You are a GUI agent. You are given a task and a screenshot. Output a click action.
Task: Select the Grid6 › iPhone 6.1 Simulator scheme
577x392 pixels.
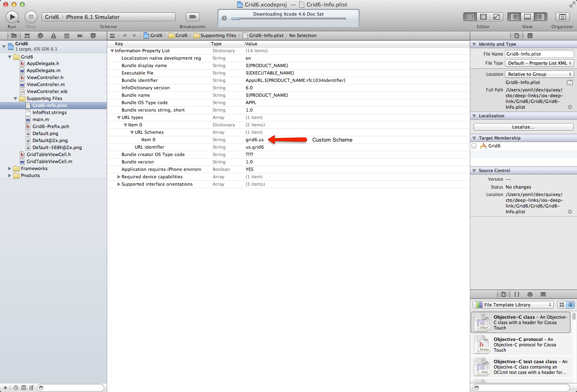[108, 17]
